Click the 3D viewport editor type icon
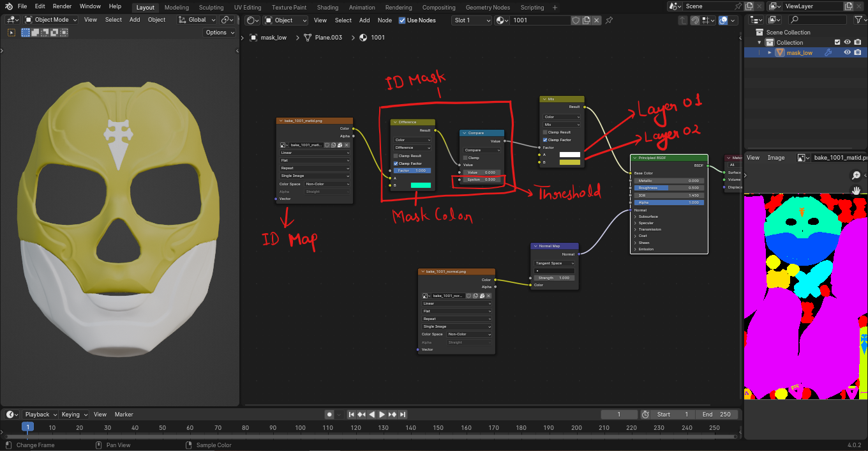This screenshot has height=451, width=868. pos(11,20)
